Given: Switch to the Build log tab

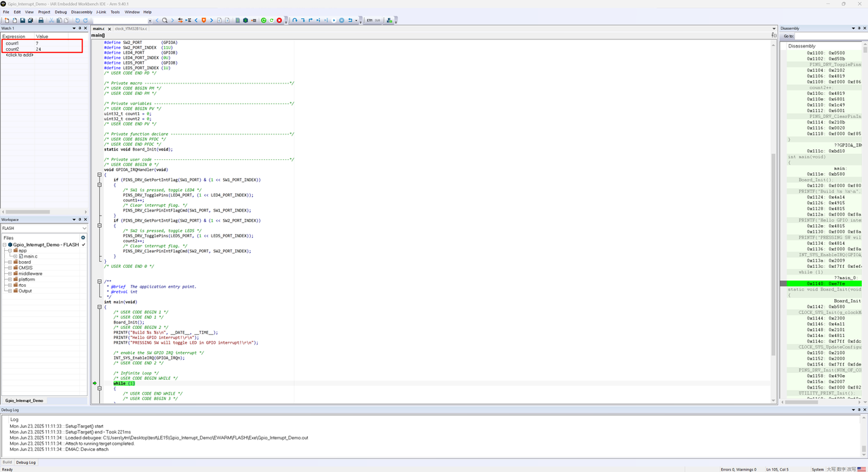Looking at the screenshot, I should tap(7, 463).
